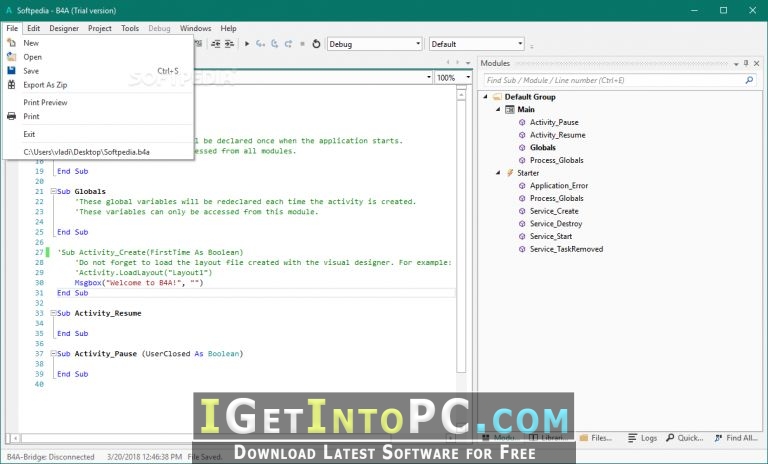The image size is (768, 464).
Task: Open the 100% zoom dropdown
Action: coord(453,78)
